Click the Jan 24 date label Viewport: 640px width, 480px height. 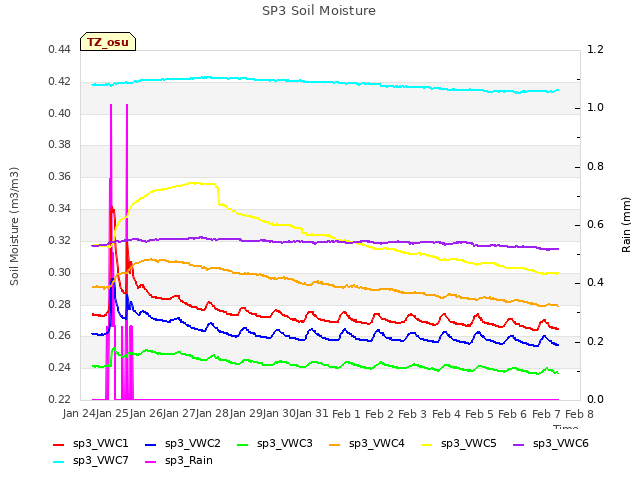click(x=79, y=414)
